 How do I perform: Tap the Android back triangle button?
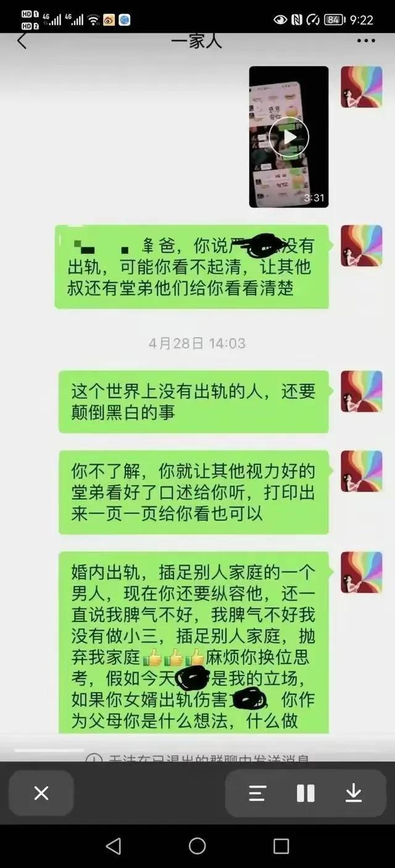[114, 846]
